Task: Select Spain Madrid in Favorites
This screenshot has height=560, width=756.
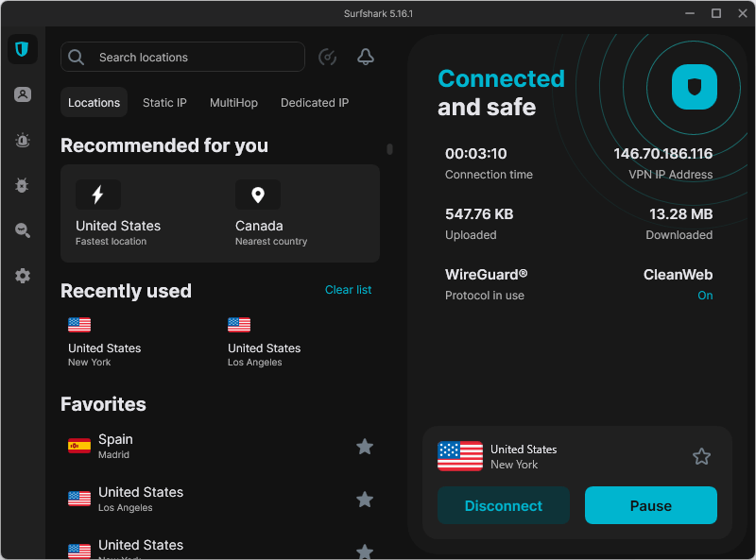Action: tap(220, 447)
